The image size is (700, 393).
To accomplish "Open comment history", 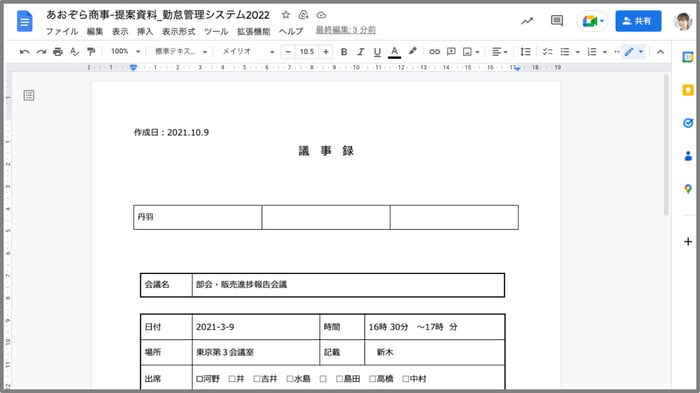I will 557,21.
